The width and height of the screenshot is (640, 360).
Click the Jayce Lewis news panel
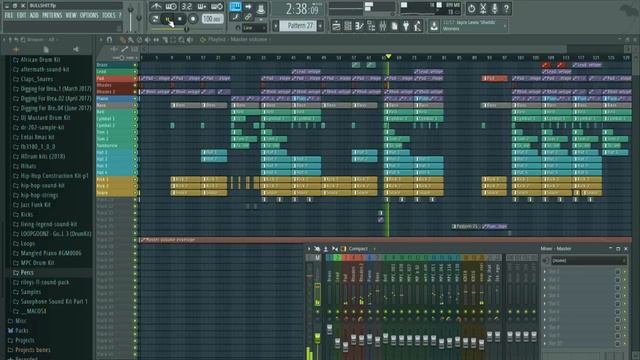tap(475, 26)
